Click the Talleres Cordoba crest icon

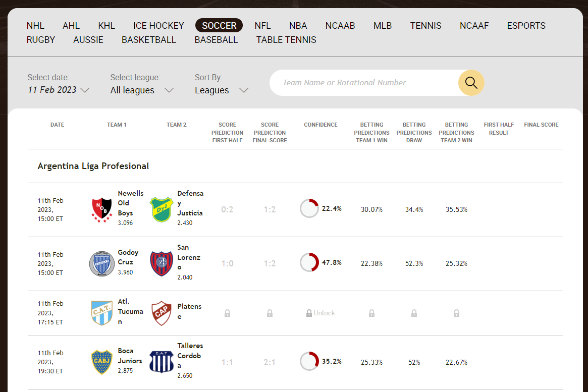(x=161, y=361)
